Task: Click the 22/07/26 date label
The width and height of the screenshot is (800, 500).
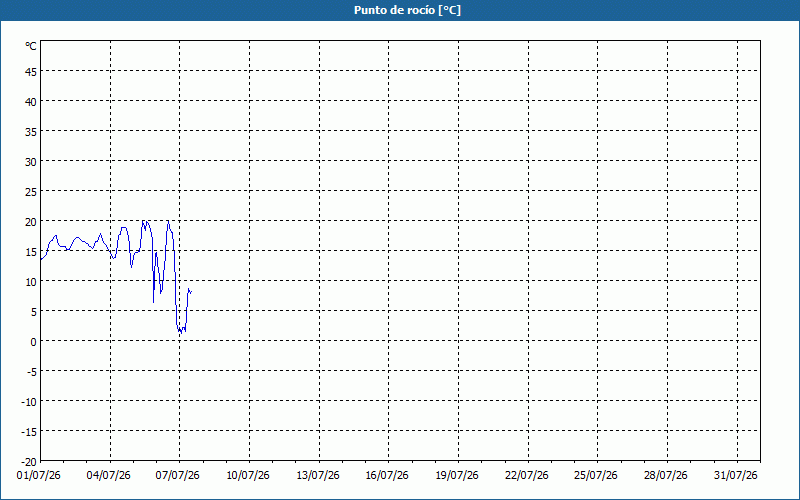Action: pyautogui.click(x=527, y=476)
